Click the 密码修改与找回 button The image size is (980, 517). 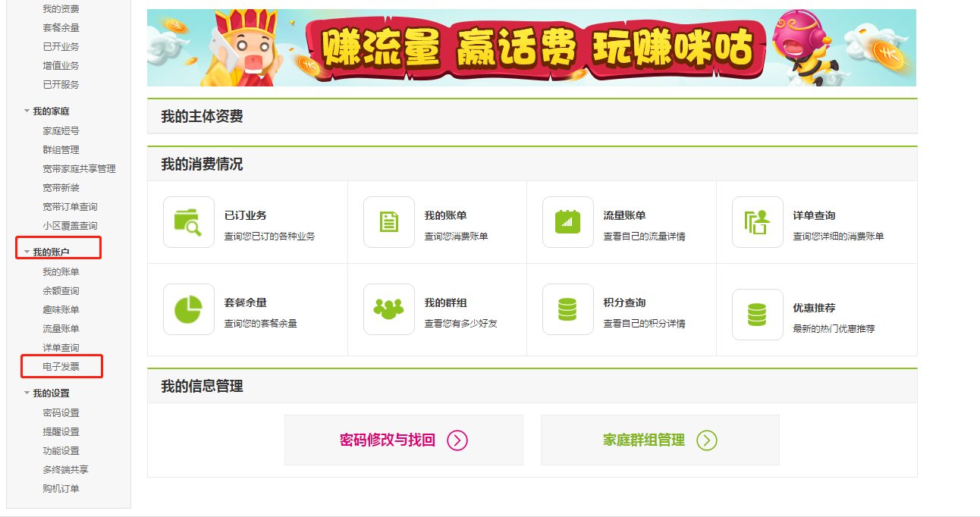point(403,439)
